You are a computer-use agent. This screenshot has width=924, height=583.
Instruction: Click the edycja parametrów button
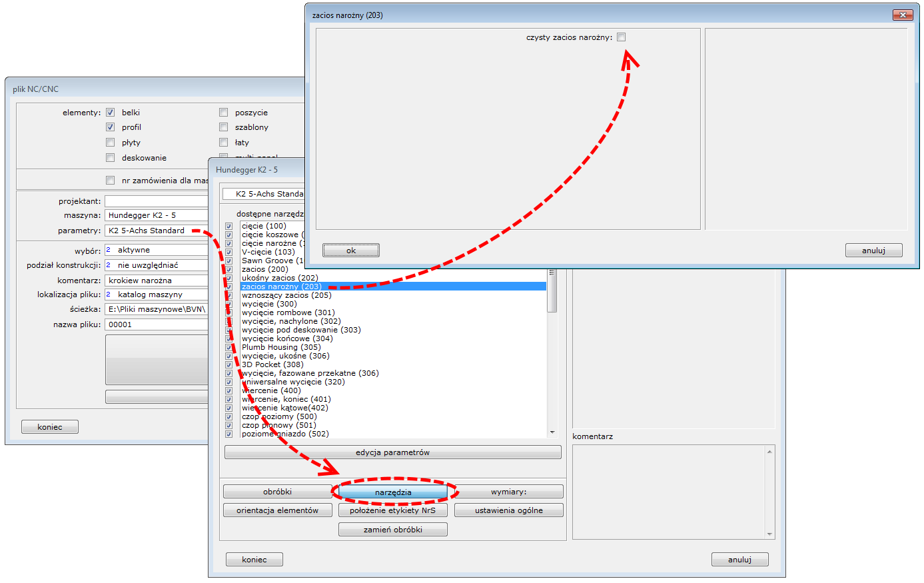pos(392,452)
